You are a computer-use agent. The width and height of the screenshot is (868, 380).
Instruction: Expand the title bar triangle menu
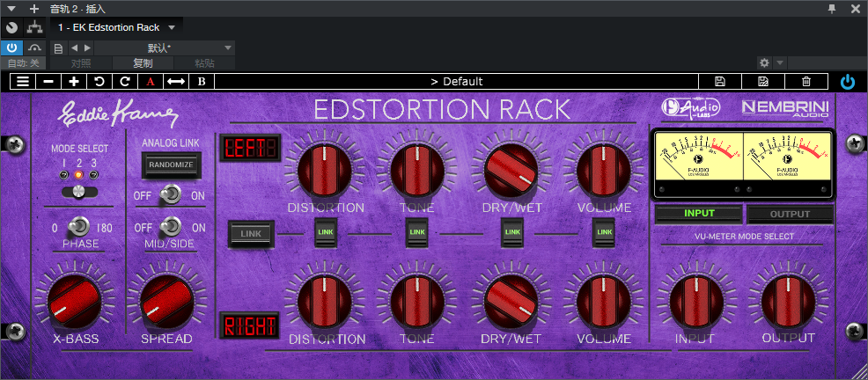(x=11, y=9)
